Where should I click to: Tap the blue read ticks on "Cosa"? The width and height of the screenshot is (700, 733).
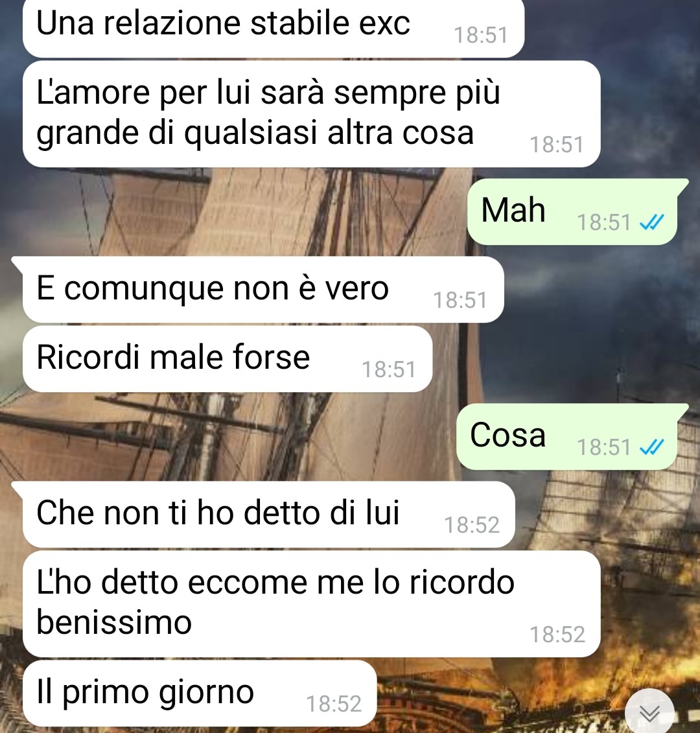pos(652,447)
